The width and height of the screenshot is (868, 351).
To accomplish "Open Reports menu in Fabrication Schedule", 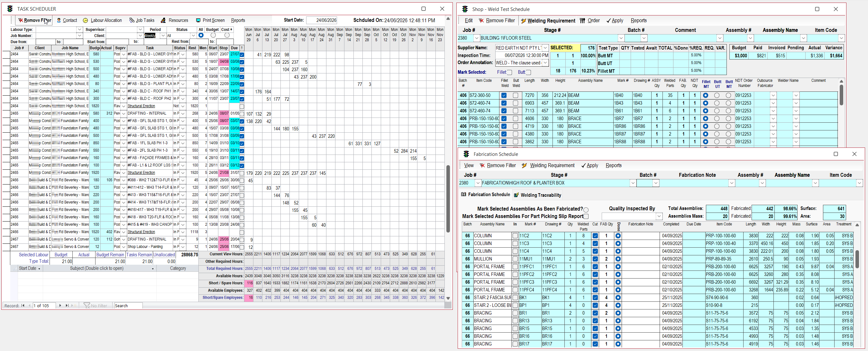I will click(x=613, y=166).
